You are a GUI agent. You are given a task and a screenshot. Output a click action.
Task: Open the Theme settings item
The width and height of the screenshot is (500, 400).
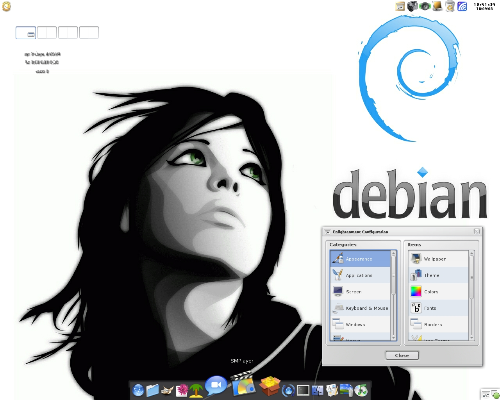click(438, 275)
